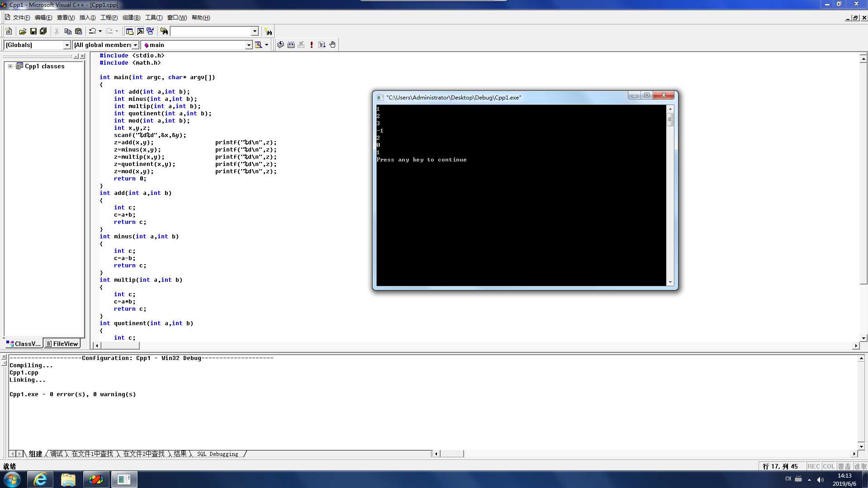Click the New Text File toolbar icon
Viewport: 868px width, 488px height.
[9, 31]
